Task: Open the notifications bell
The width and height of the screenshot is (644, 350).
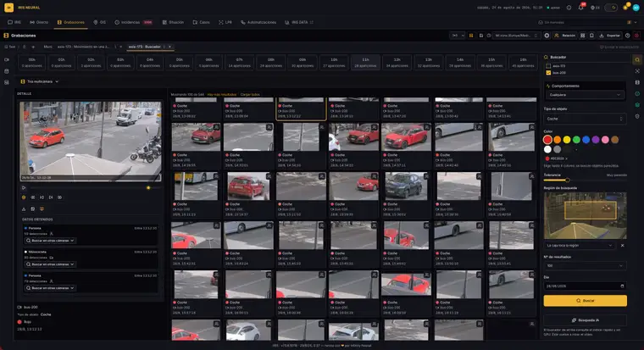Action: tap(580, 8)
